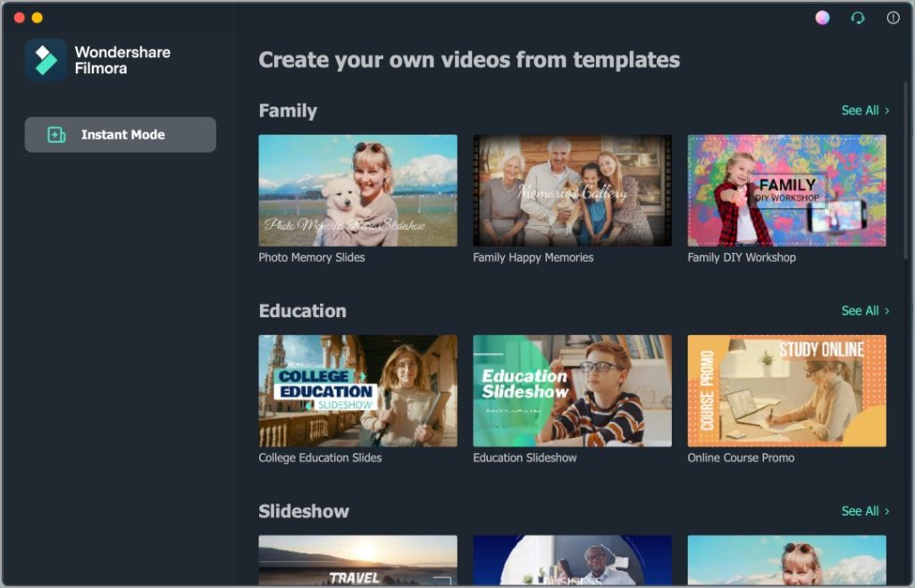Pick the Business slideshow thumbnail

[572, 560]
